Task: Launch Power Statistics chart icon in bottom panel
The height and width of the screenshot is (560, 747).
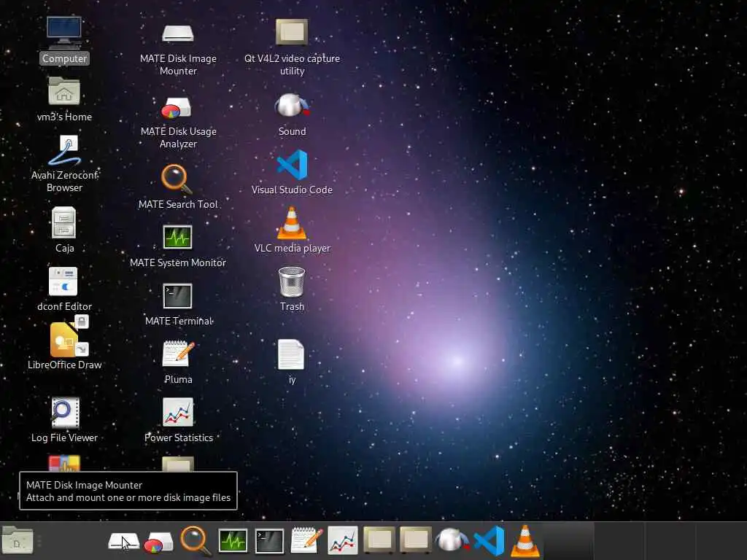Action: (x=343, y=540)
